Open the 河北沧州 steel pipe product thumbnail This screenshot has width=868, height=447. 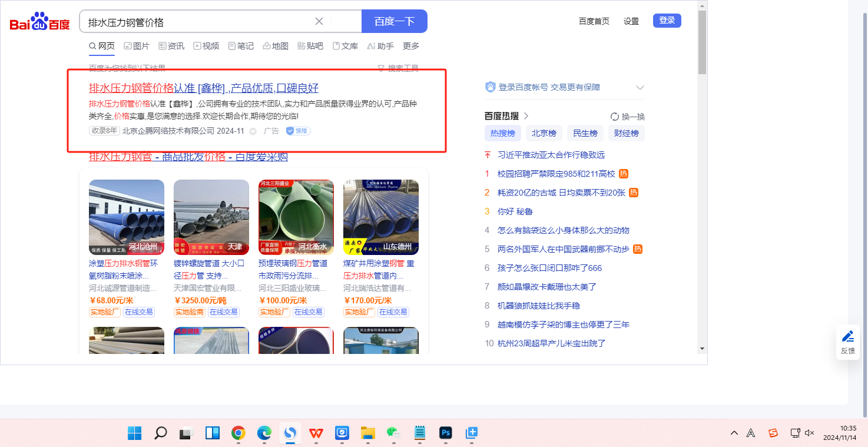pyautogui.click(x=127, y=217)
